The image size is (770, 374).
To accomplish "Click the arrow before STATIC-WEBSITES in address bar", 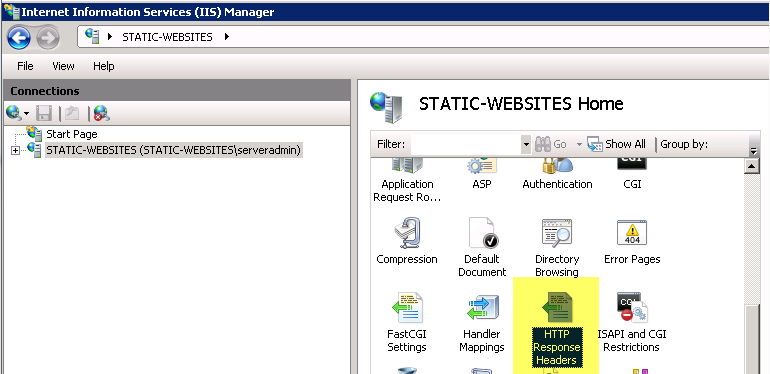I will (x=110, y=36).
